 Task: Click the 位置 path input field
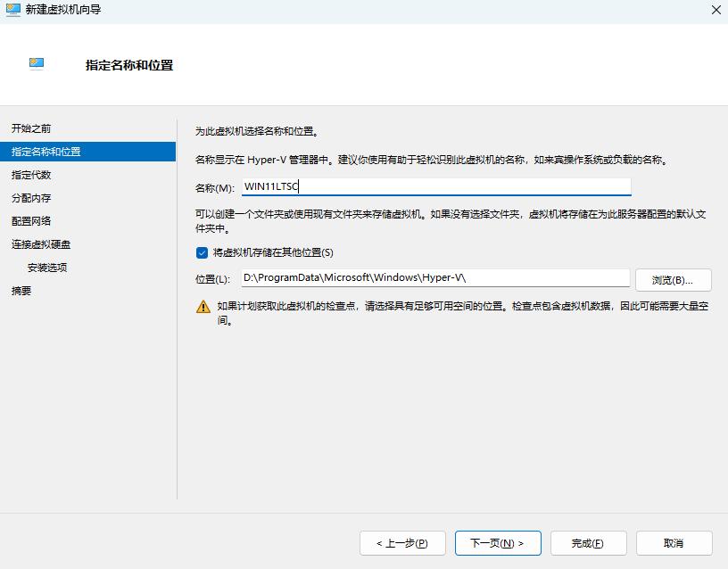coord(435,278)
